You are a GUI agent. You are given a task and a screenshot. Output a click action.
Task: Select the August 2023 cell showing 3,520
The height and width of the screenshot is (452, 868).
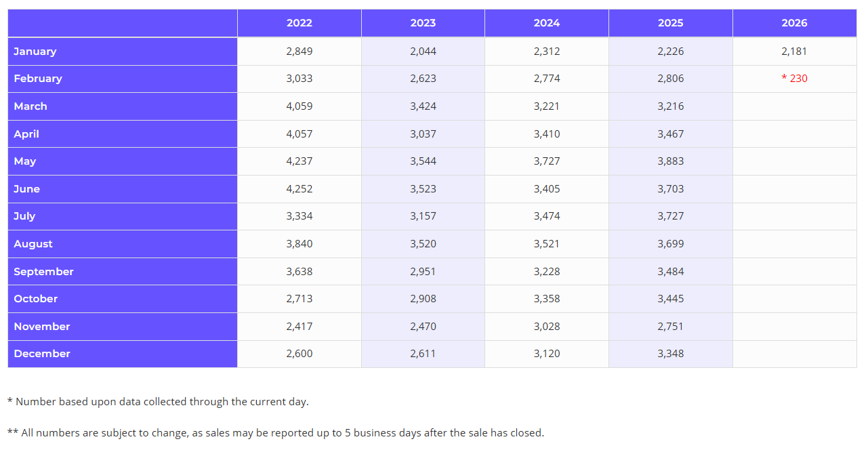coord(423,244)
